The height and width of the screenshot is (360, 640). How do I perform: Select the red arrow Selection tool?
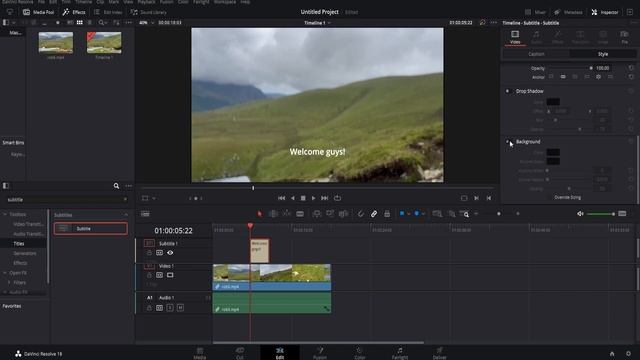point(260,214)
